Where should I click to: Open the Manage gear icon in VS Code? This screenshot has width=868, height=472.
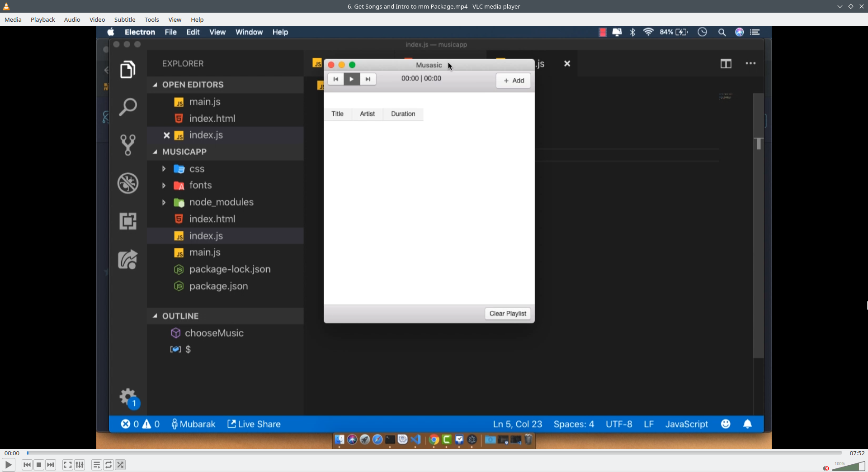[128, 397]
